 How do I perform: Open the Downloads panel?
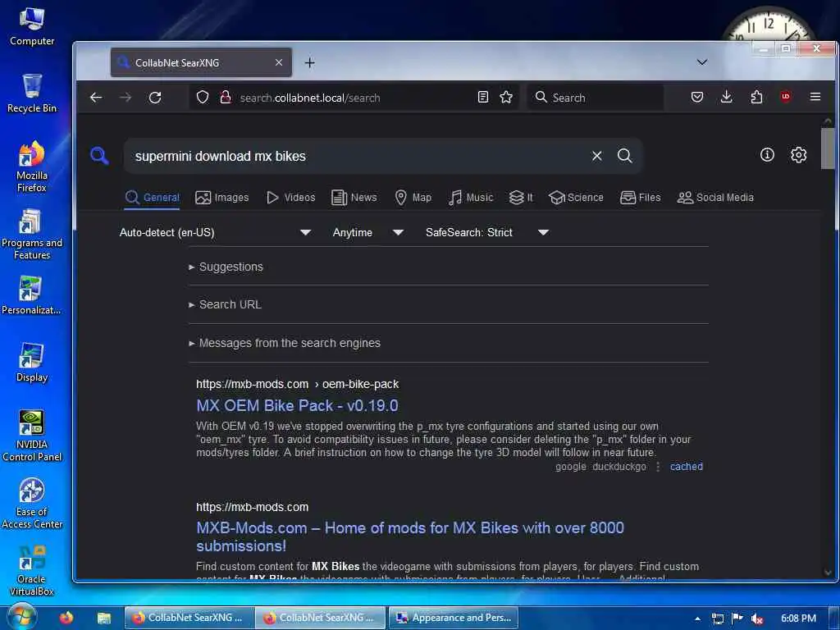click(x=727, y=97)
